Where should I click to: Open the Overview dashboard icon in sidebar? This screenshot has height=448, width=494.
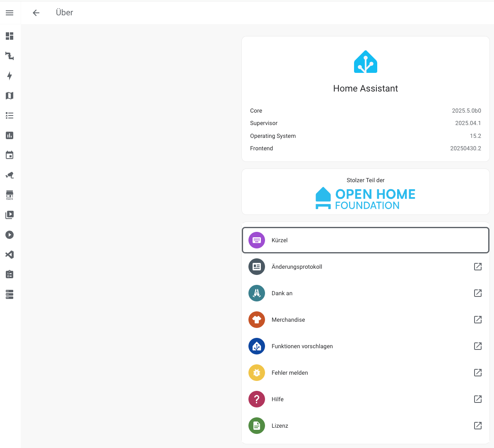[x=10, y=36]
